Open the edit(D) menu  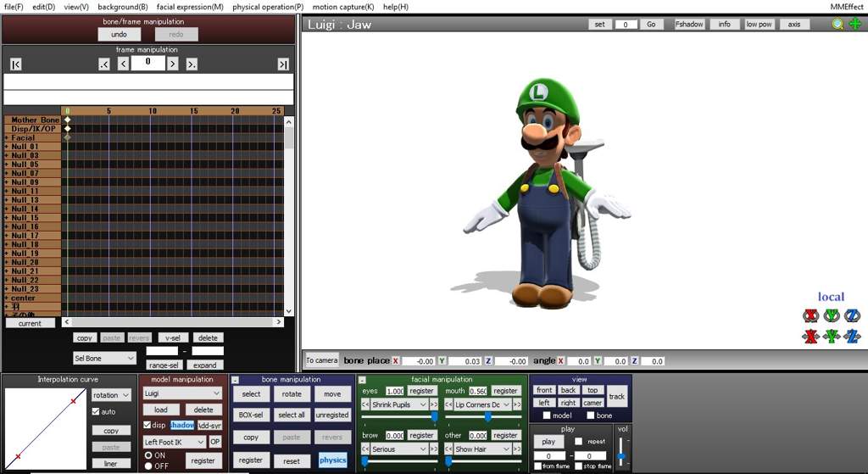click(44, 7)
